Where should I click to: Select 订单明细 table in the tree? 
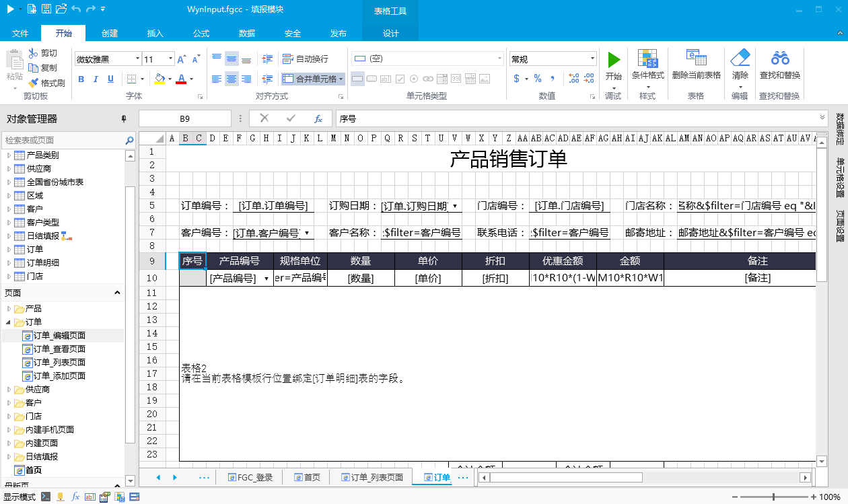click(43, 263)
